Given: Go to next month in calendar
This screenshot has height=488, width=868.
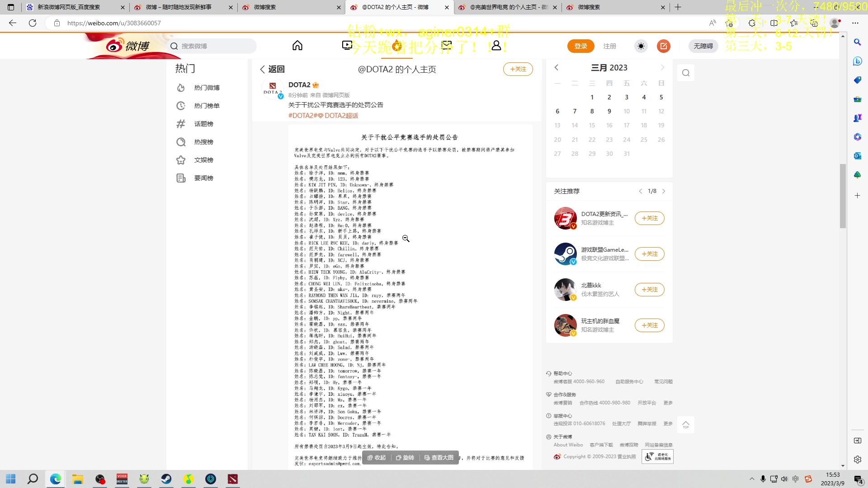Looking at the screenshot, I should [662, 67].
